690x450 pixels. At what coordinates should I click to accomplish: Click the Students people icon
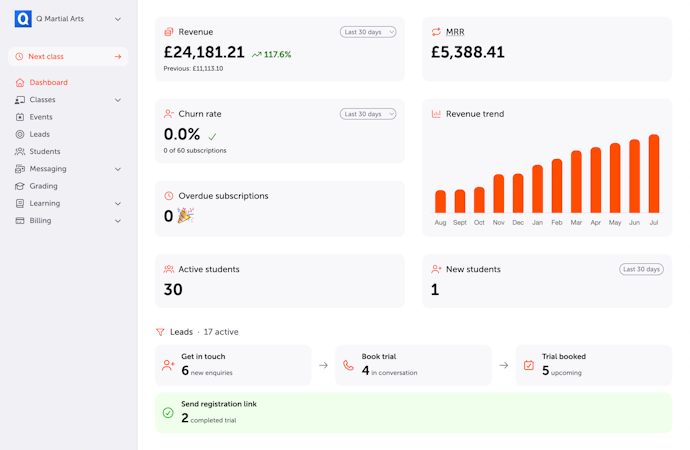20,151
